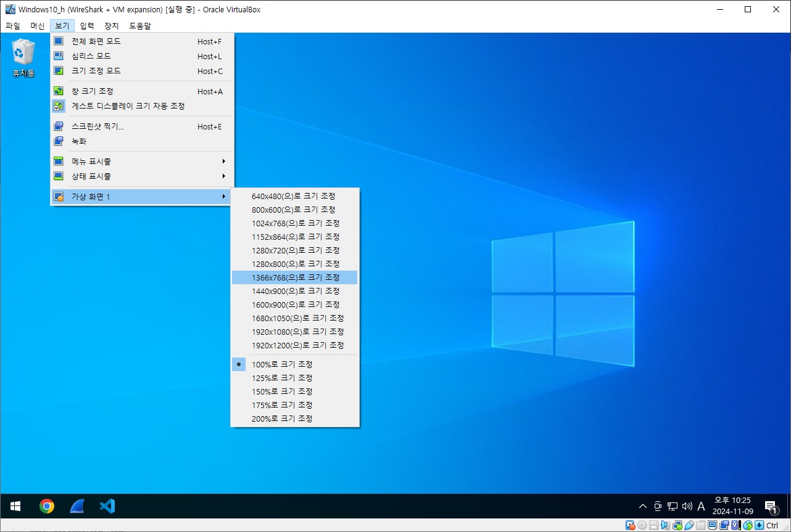
Task: Click the USB devices status icon
Action: pos(689,525)
